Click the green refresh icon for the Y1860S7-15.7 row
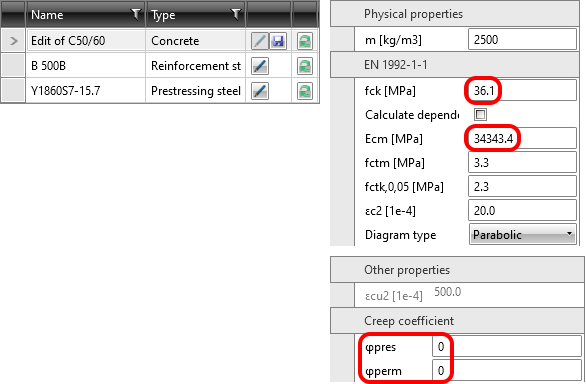The height and width of the screenshot is (384, 586). 305,91
